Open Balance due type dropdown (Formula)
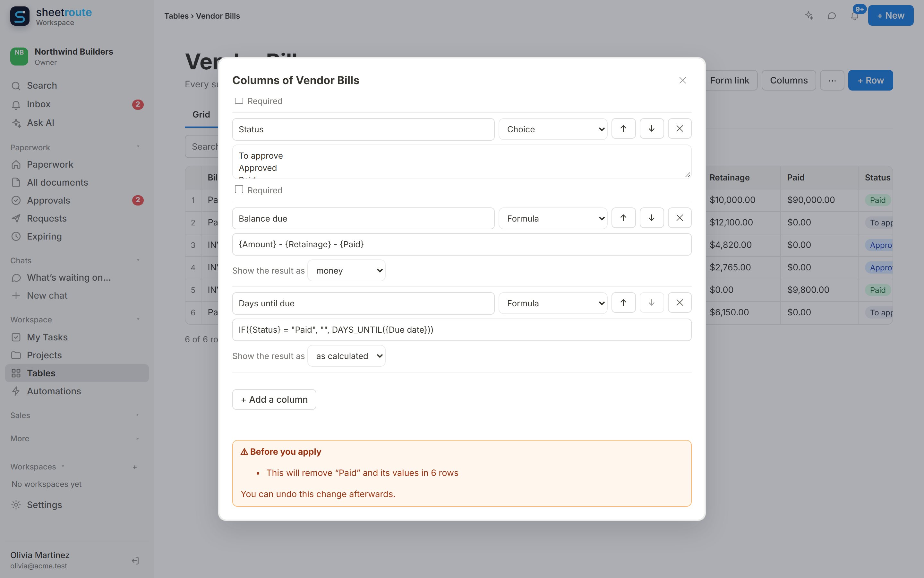The image size is (924, 578). [552, 218]
